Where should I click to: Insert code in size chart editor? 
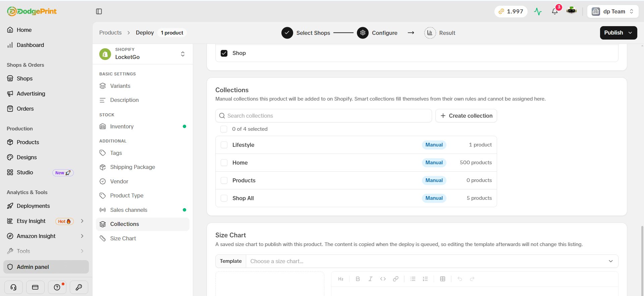tap(383, 279)
